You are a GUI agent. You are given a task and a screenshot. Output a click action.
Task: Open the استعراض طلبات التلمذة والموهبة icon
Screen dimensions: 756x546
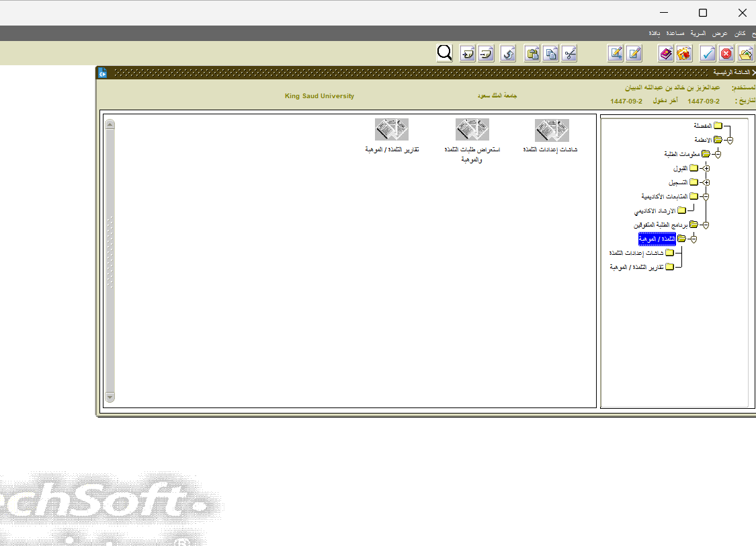[x=472, y=130]
